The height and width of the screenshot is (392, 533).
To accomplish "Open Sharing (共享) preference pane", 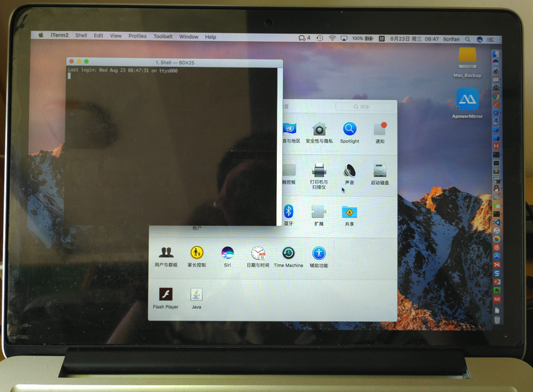I will [x=349, y=216].
